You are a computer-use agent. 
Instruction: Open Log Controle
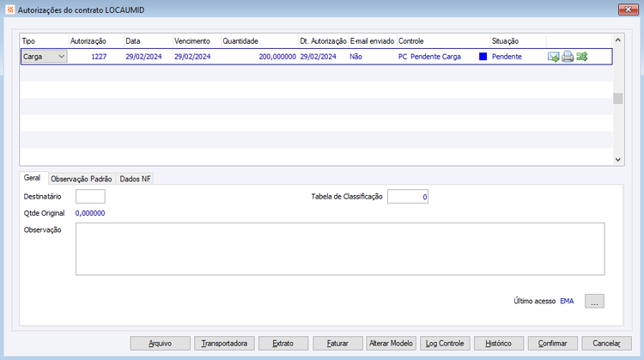(445, 343)
